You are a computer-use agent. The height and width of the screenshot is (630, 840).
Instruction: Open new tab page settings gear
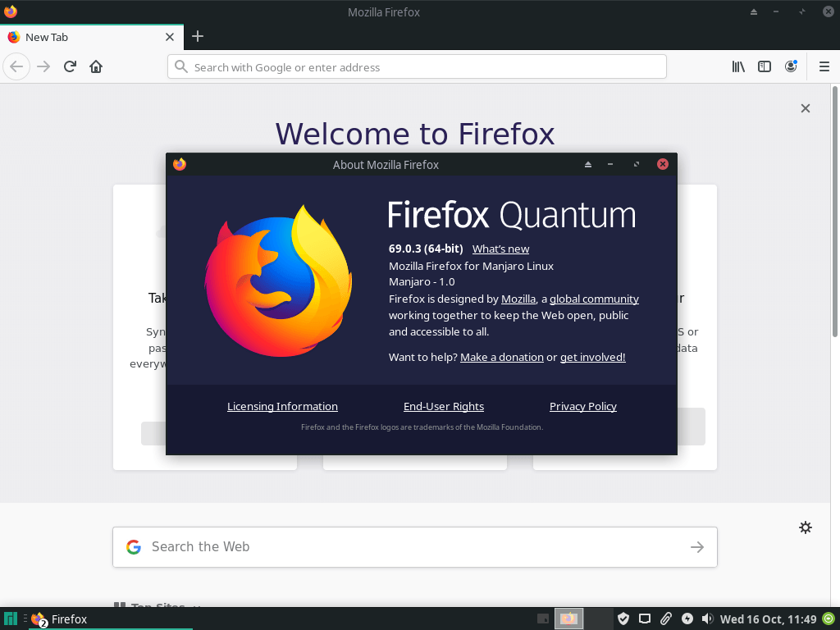806,527
